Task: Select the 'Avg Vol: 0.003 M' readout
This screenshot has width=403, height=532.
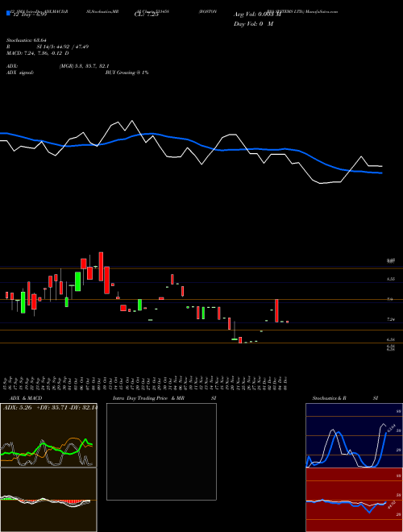Action: 257,15
